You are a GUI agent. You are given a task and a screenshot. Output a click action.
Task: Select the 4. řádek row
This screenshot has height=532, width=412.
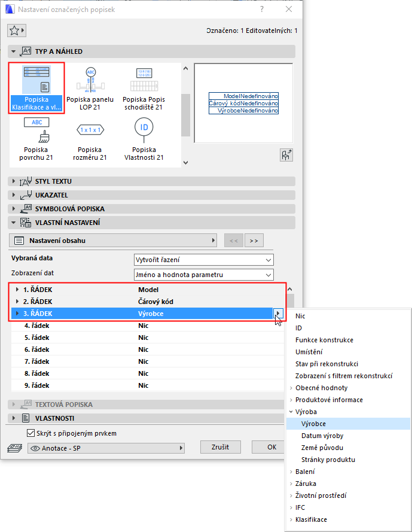(148, 326)
